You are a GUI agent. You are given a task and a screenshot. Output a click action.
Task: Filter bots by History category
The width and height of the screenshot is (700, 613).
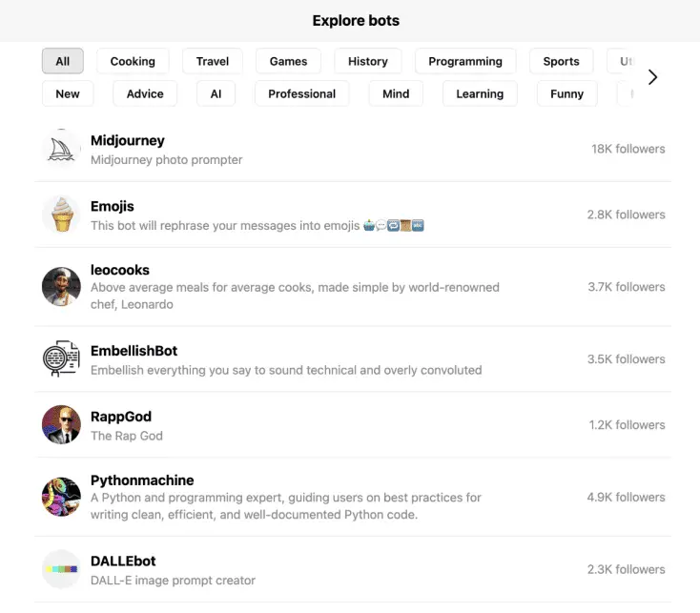click(368, 61)
